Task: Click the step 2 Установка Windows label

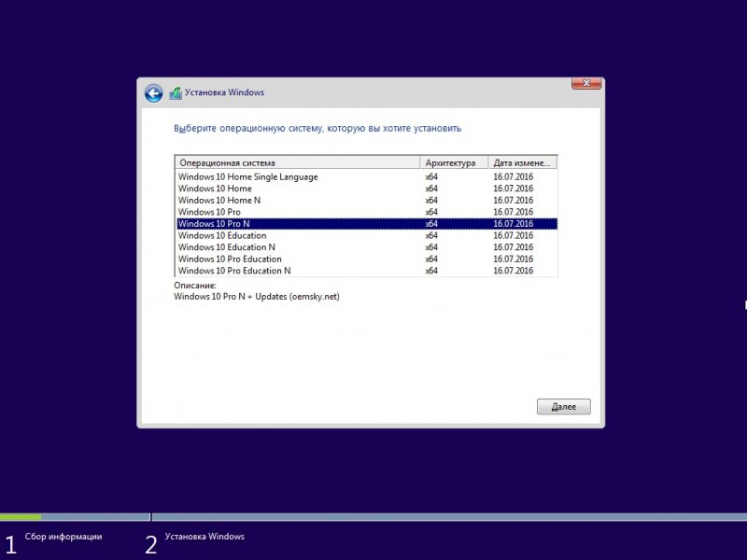Action: [x=204, y=536]
